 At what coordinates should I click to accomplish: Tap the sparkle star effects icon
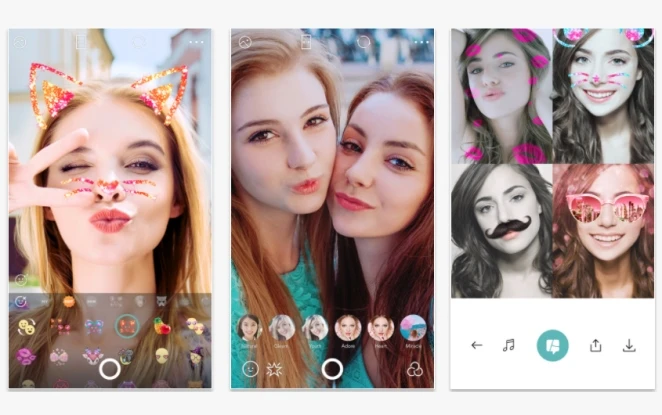tap(272, 369)
